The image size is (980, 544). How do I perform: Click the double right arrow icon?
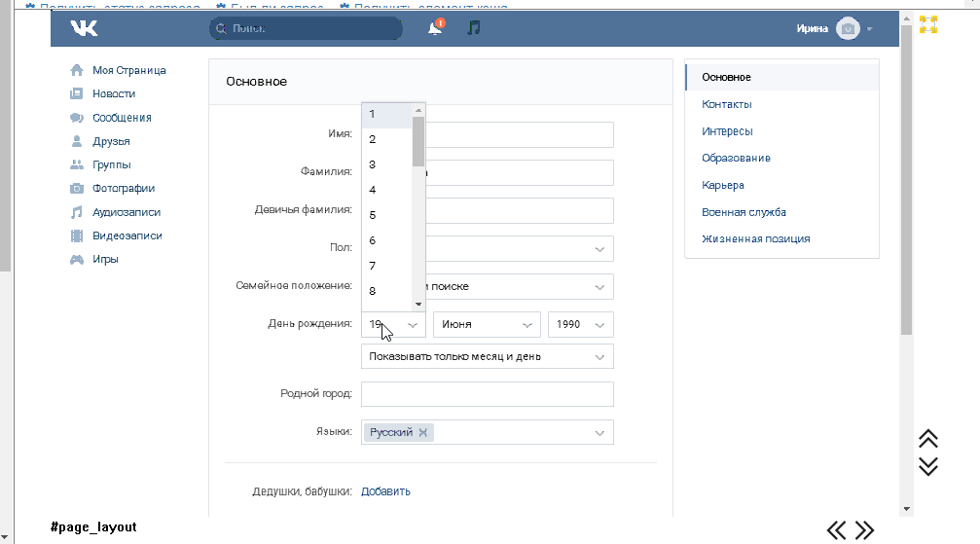click(864, 529)
